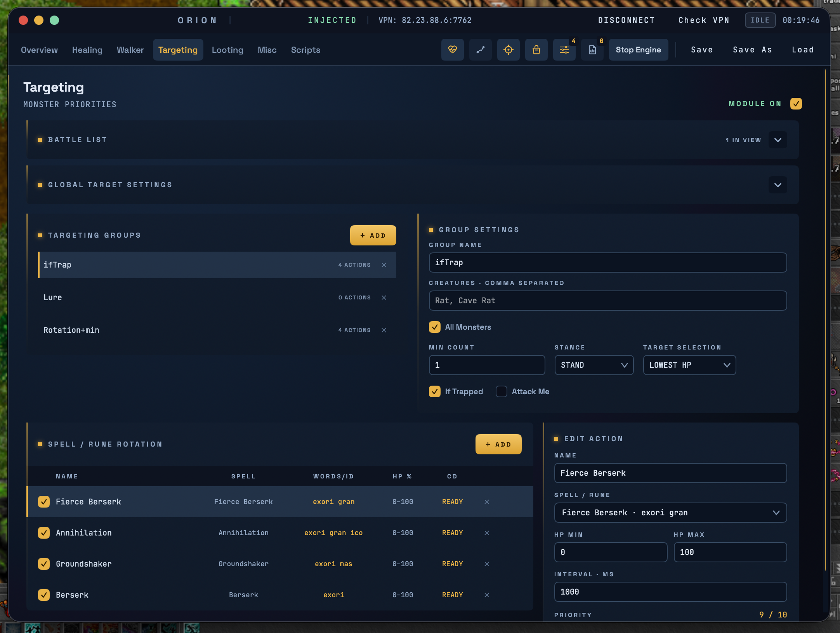
Task: Click the Group Name input field
Action: pos(608,263)
